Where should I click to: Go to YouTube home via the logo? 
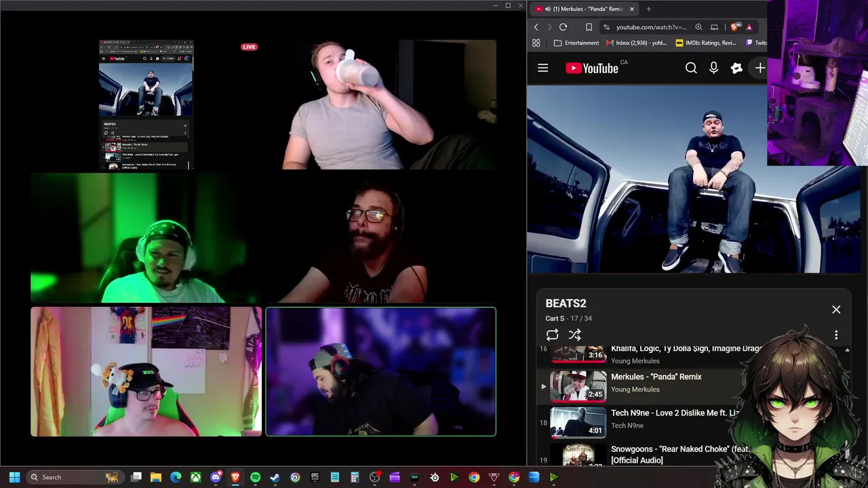point(591,68)
